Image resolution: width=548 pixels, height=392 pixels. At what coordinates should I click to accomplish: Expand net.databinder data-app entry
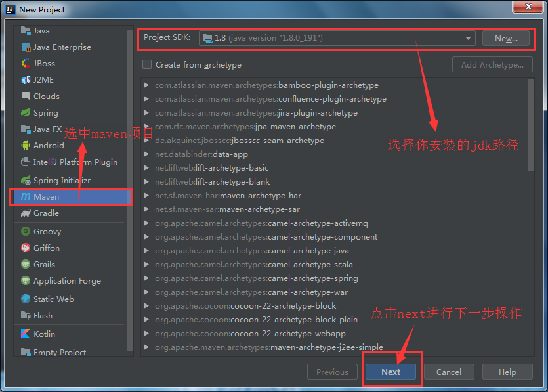(146, 154)
